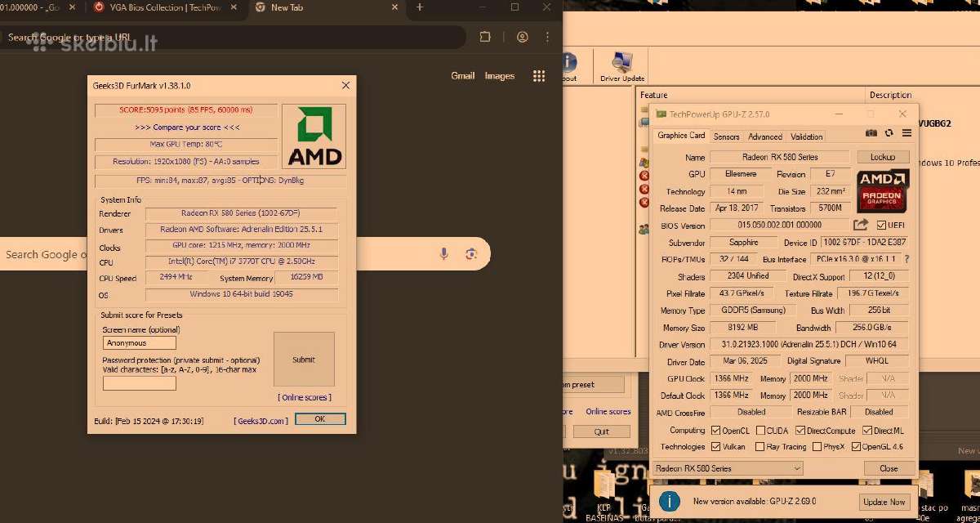Click the Compare your score link
The image size is (980, 523).
point(187,127)
